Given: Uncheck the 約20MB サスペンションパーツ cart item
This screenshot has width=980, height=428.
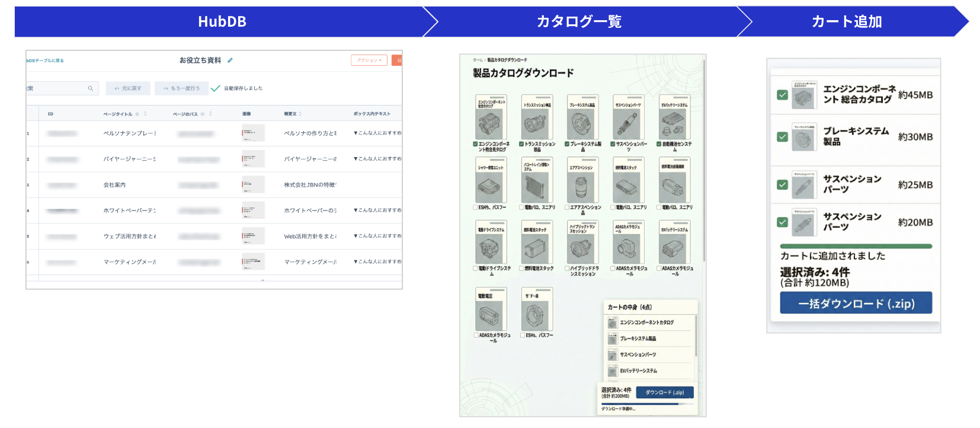Looking at the screenshot, I should (782, 222).
